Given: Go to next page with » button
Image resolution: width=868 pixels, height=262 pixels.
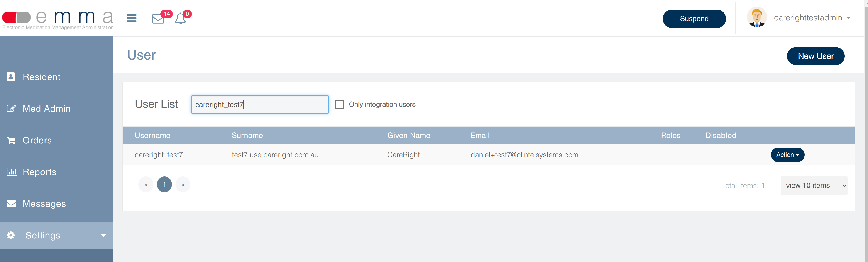Looking at the screenshot, I should point(183,185).
